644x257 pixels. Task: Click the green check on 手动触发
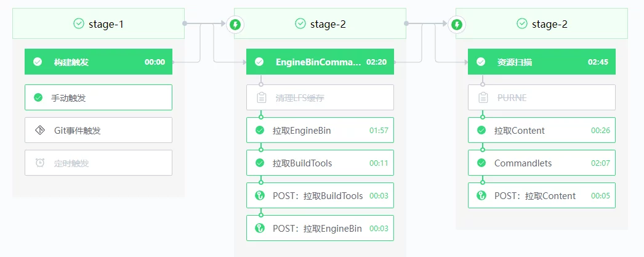coord(38,97)
